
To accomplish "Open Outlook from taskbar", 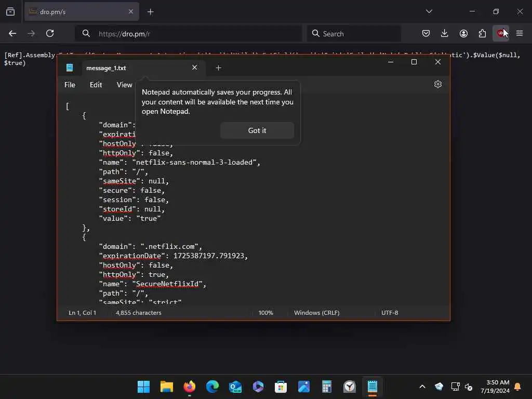I will [235, 387].
